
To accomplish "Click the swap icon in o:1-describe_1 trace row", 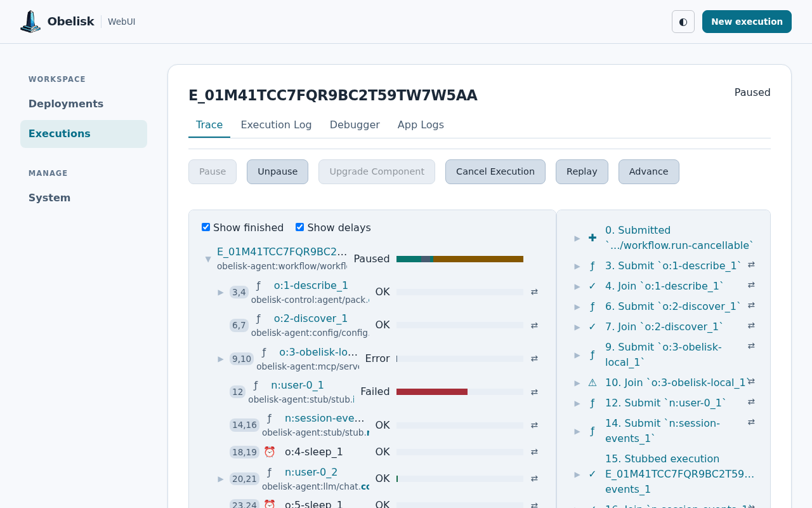I will [x=534, y=292].
